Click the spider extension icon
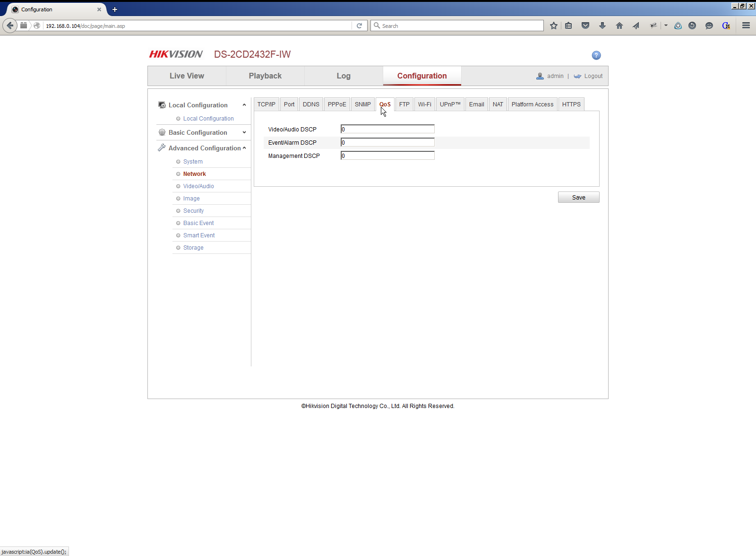The height and width of the screenshot is (556, 756). [653, 26]
